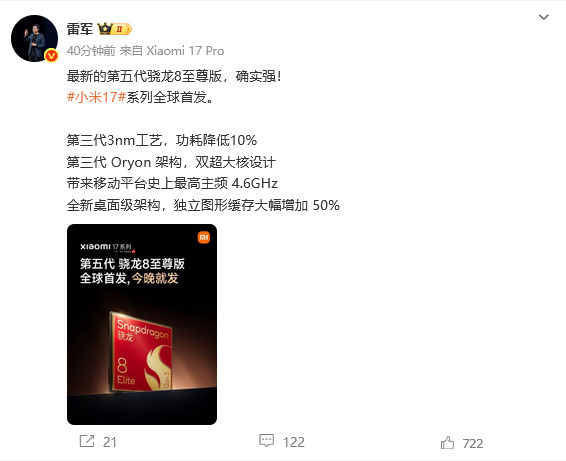566x461 pixels.
Task: Click 雷军's round profile avatar
Action: (x=34, y=38)
